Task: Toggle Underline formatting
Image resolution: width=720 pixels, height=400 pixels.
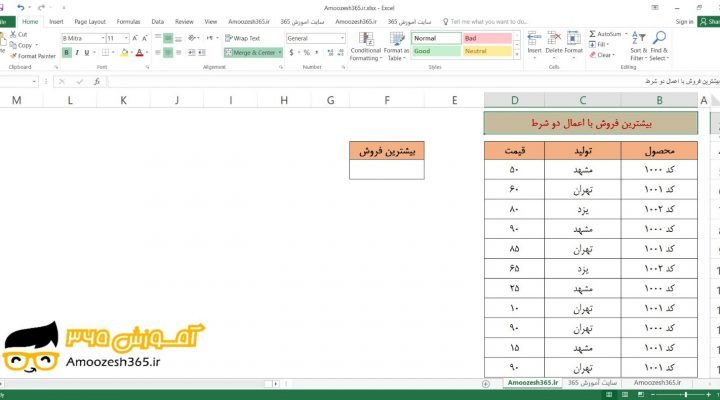Action: 86,53
